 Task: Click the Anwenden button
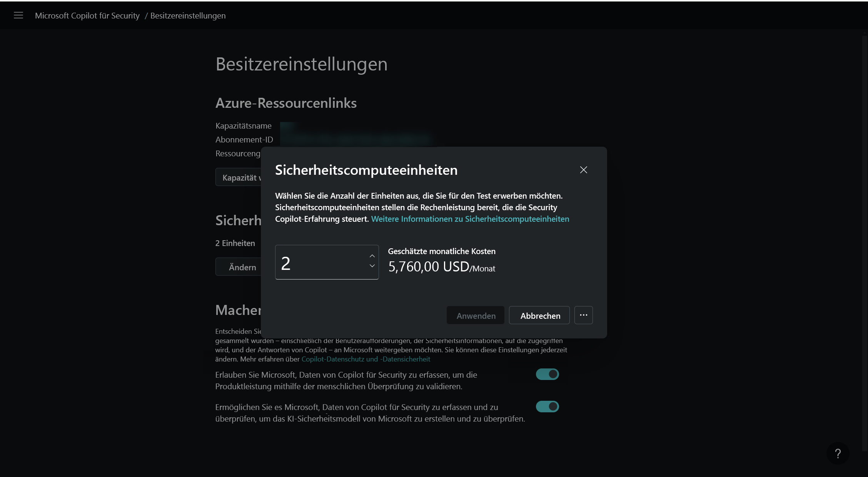pos(476,315)
